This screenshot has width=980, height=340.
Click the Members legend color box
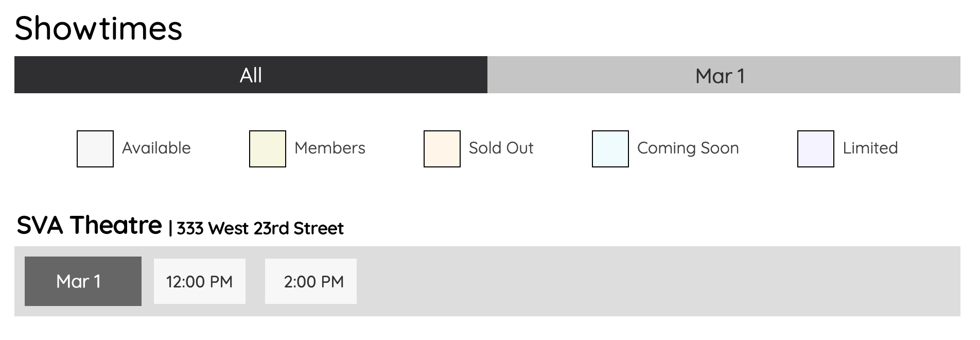tap(268, 149)
